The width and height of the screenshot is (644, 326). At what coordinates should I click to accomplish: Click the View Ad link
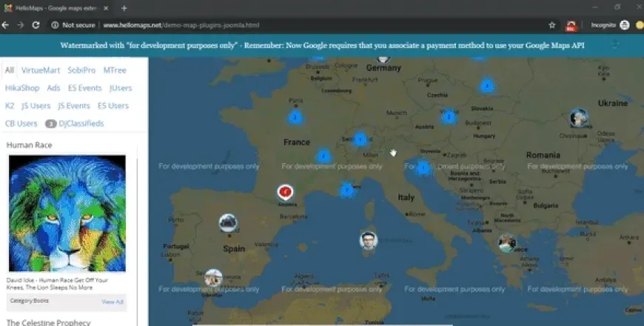112,302
